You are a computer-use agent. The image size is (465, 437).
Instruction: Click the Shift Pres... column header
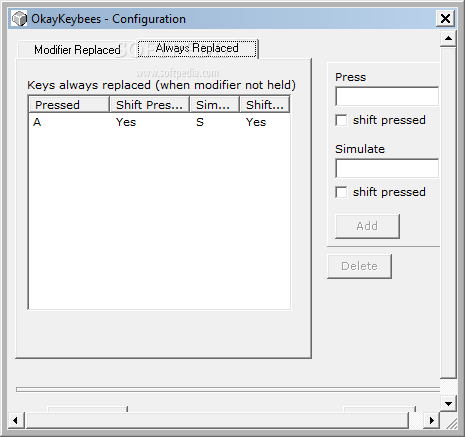tap(149, 105)
